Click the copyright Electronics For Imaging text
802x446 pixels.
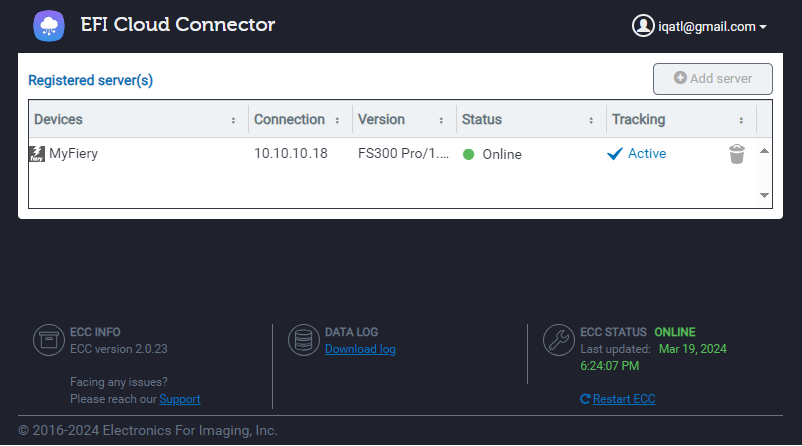(x=148, y=431)
